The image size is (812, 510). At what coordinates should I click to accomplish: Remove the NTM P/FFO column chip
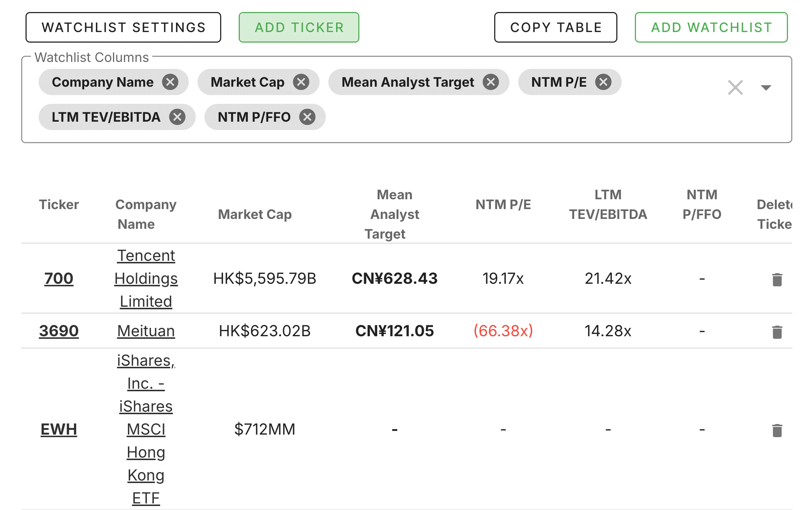307,117
